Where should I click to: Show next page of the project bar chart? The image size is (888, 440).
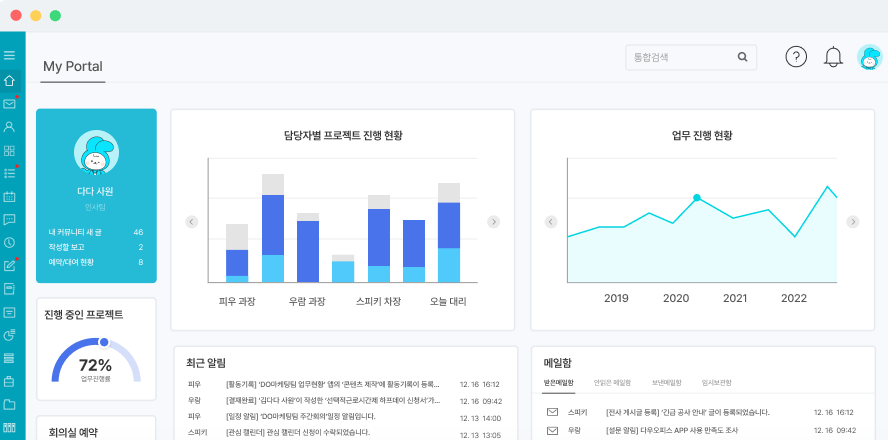click(x=493, y=222)
